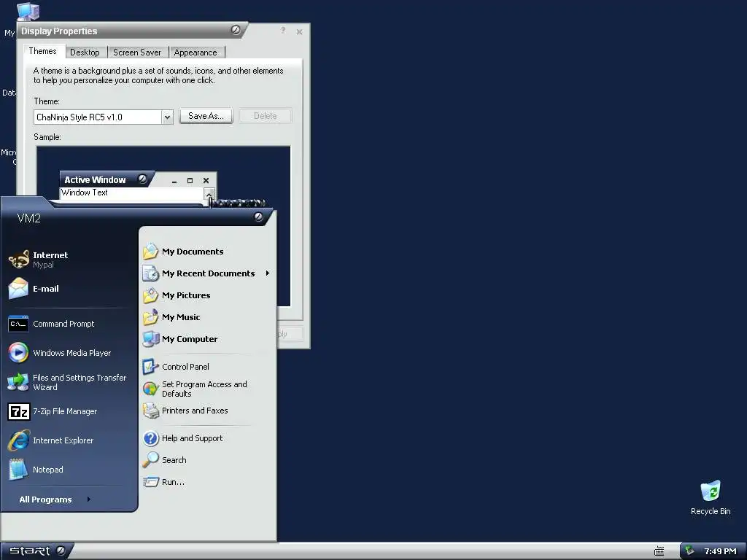Open Printers and Faxes icon
The width and height of the screenshot is (747, 560).
tap(151, 411)
